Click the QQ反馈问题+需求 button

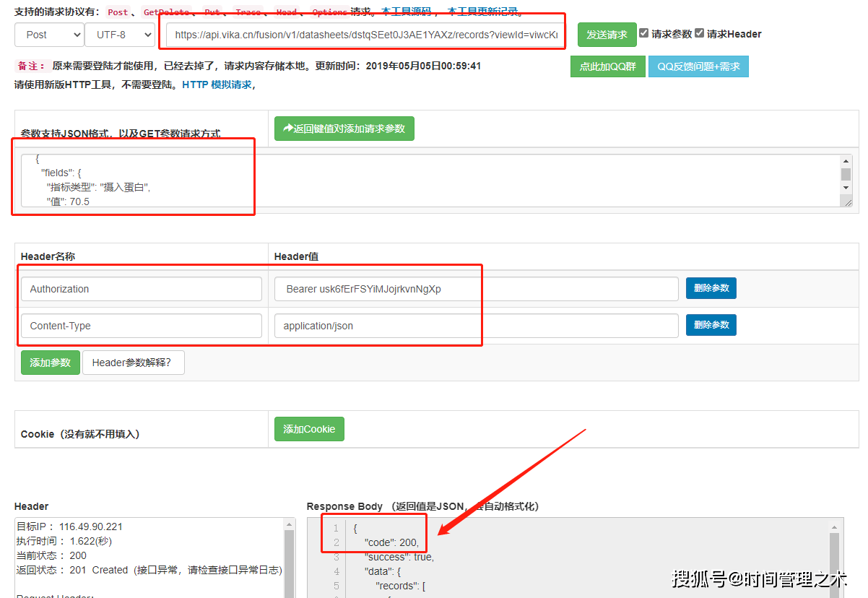698,66
